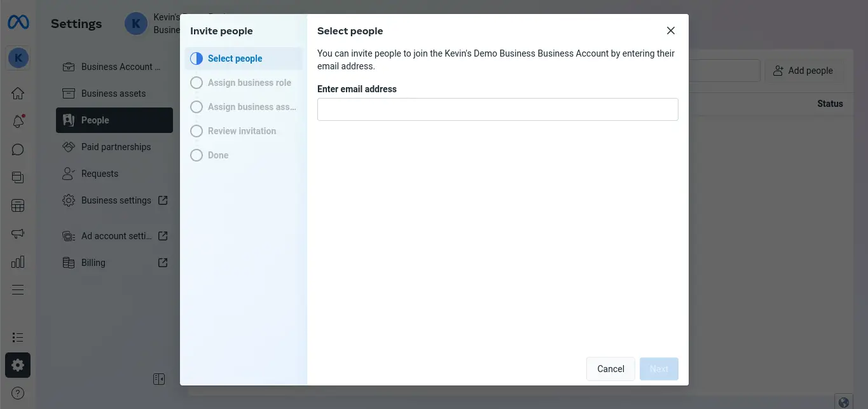Collapse the settings side panel

[159, 379]
